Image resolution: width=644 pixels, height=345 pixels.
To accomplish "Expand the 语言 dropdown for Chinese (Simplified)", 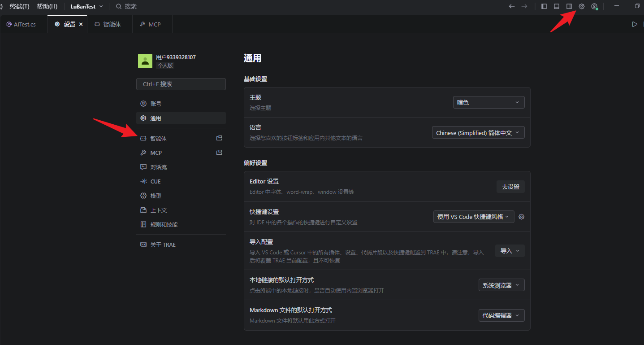I will pos(478,133).
